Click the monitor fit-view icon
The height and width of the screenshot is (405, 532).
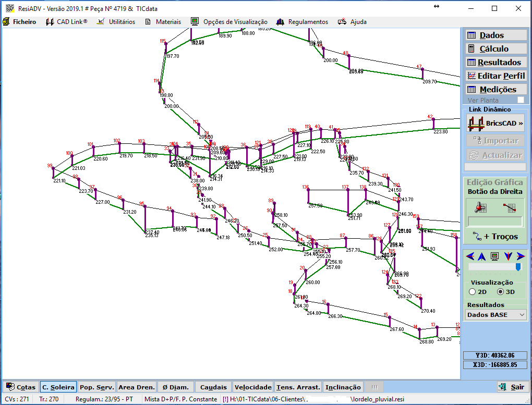tap(494, 256)
